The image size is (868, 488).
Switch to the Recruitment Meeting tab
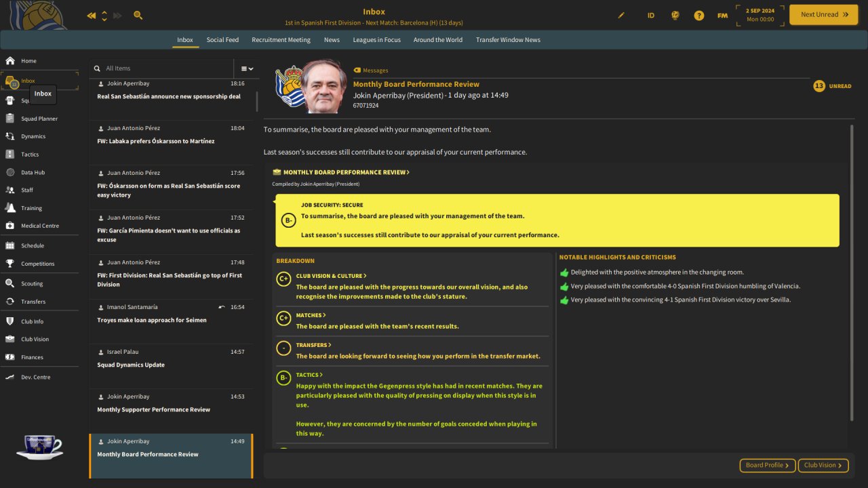[x=281, y=40]
